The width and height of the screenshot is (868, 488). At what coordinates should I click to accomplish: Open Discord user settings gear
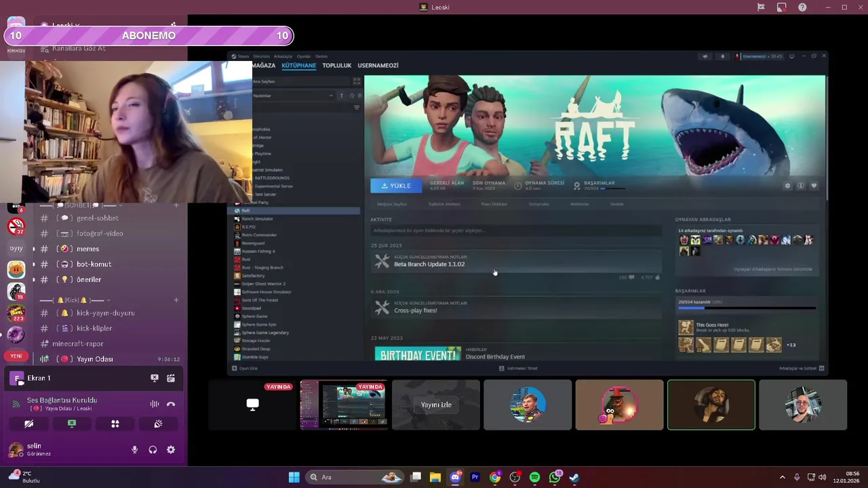(x=171, y=449)
